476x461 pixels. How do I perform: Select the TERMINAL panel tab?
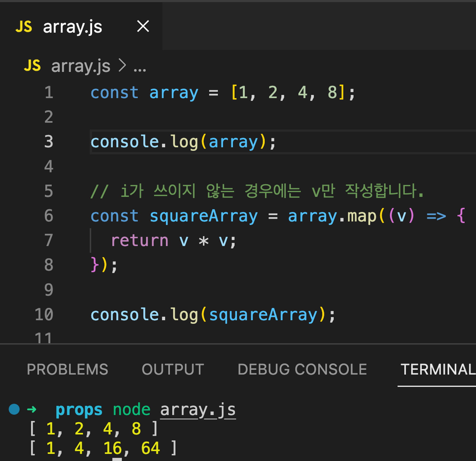[438, 369]
